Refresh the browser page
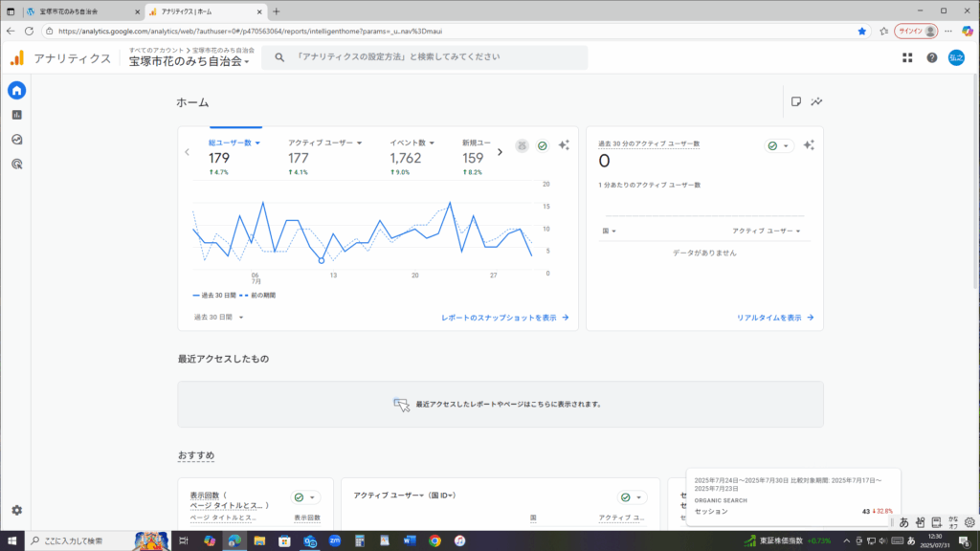Screen dimensions: 980x551 [29, 32]
